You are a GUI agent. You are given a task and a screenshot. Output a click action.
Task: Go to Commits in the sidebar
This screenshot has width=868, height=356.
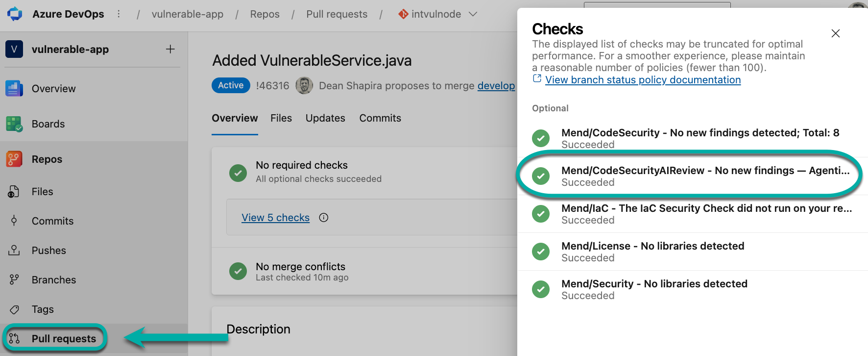(52, 221)
